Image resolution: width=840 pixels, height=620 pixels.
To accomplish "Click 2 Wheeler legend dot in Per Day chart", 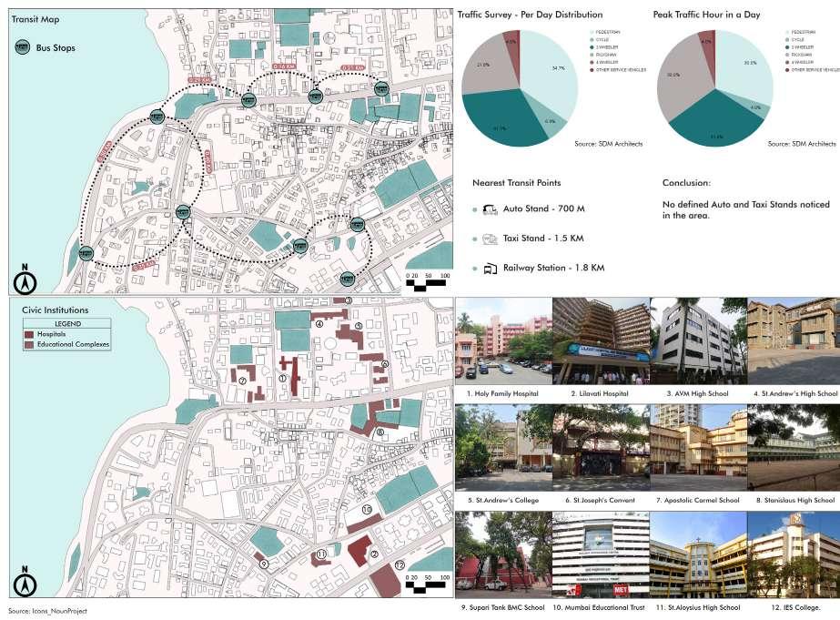I will tap(592, 47).
